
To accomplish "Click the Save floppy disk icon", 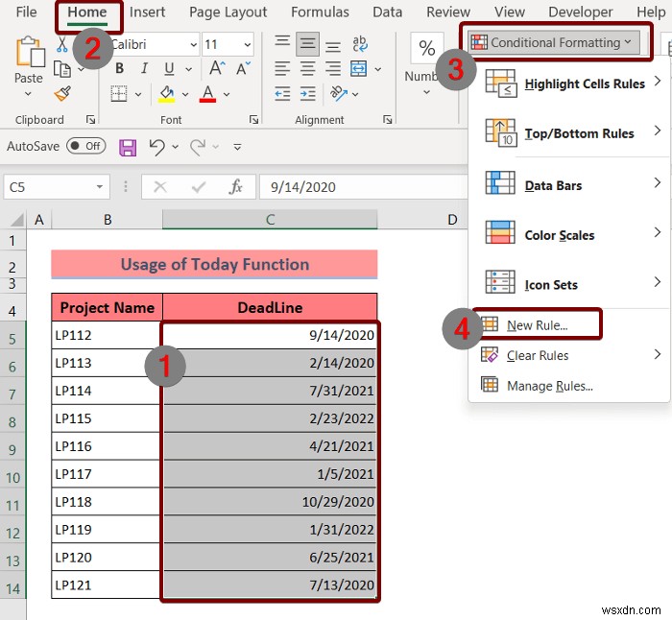I will click(x=128, y=148).
